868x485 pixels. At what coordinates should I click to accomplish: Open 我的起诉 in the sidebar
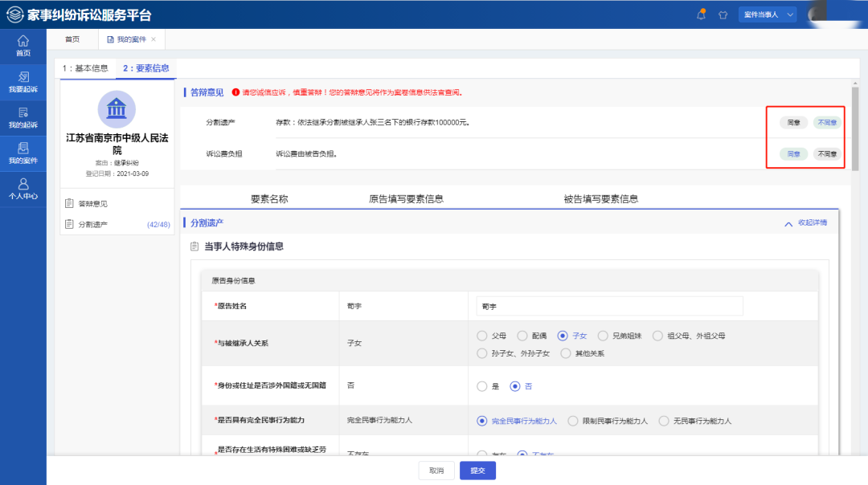(x=23, y=118)
